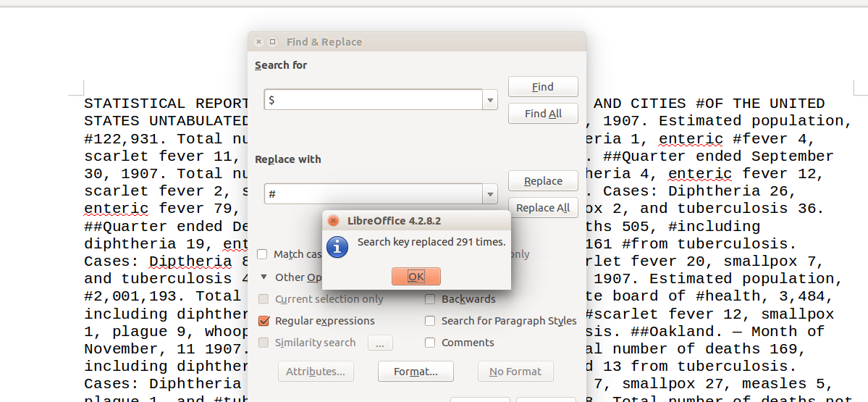Image resolution: width=868 pixels, height=402 pixels.
Task: Click the blue information icon
Action: tap(337, 246)
